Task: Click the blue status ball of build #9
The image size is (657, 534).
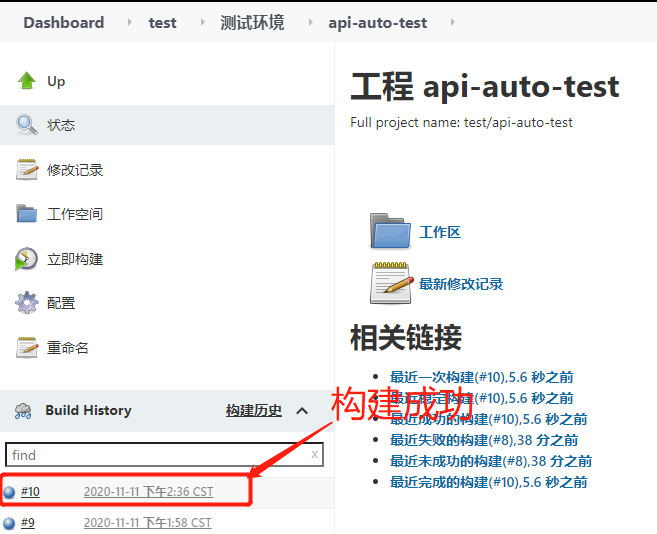Action: [x=9, y=523]
